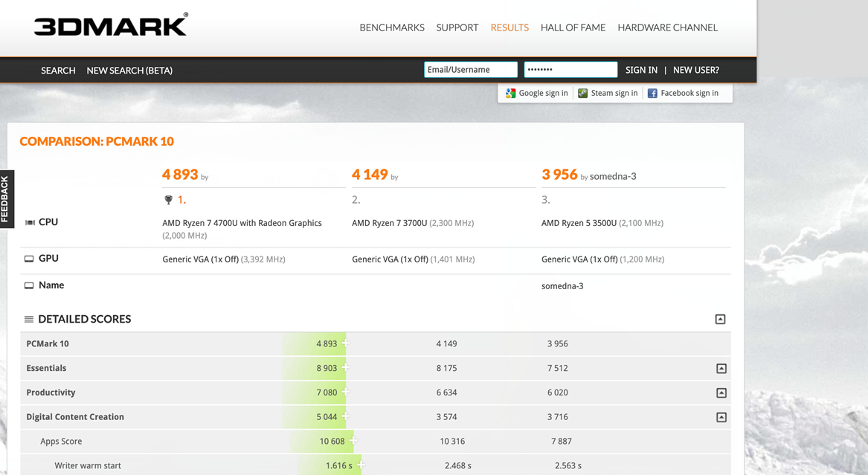This screenshot has height=475, width=868.
Task: Click the rank 2. label
Action: pos(356,200)
